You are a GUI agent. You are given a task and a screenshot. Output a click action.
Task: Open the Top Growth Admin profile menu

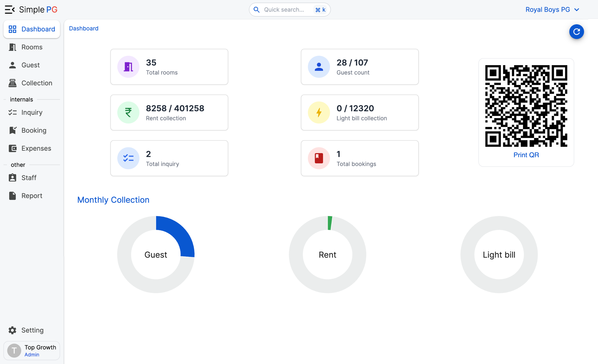32,350
